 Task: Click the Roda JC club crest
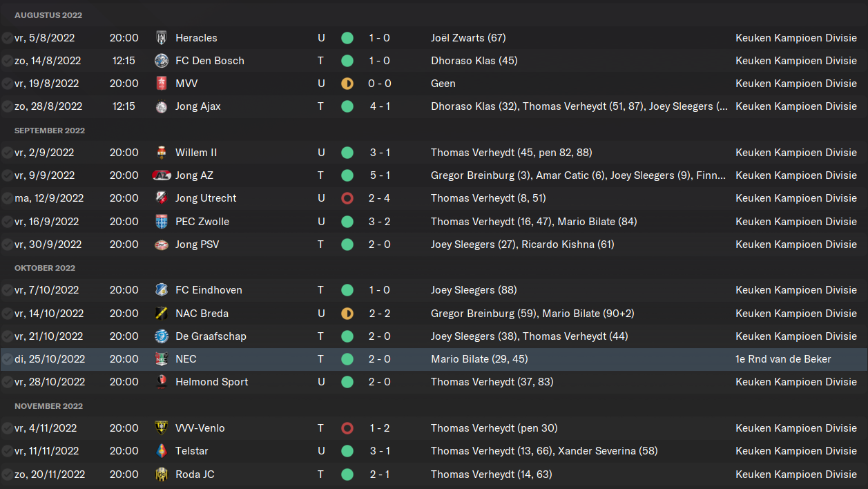[x=162, y=474]
